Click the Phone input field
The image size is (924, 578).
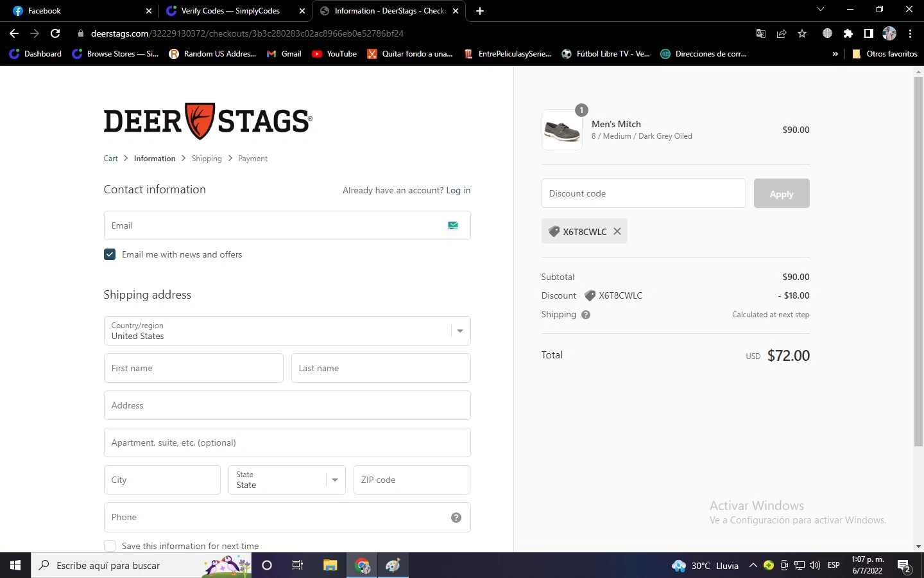click(287, 517)
